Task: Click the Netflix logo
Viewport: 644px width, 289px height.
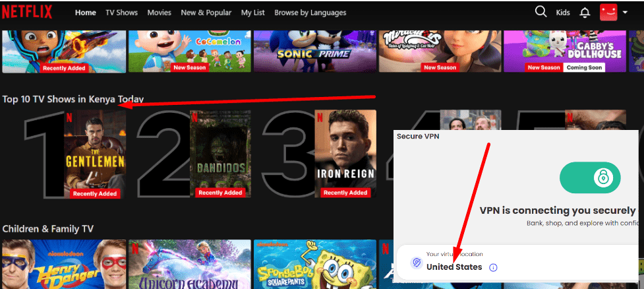Action: (x=27, y=13)
